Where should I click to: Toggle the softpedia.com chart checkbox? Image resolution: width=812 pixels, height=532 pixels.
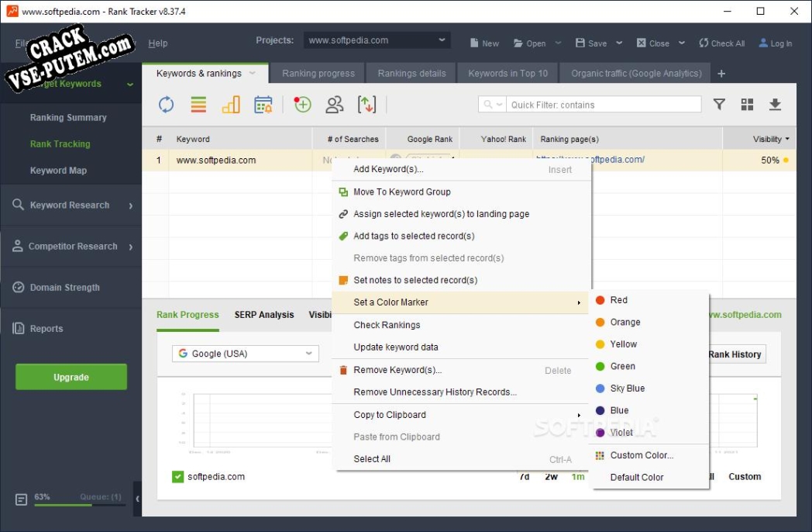[177, 476]
